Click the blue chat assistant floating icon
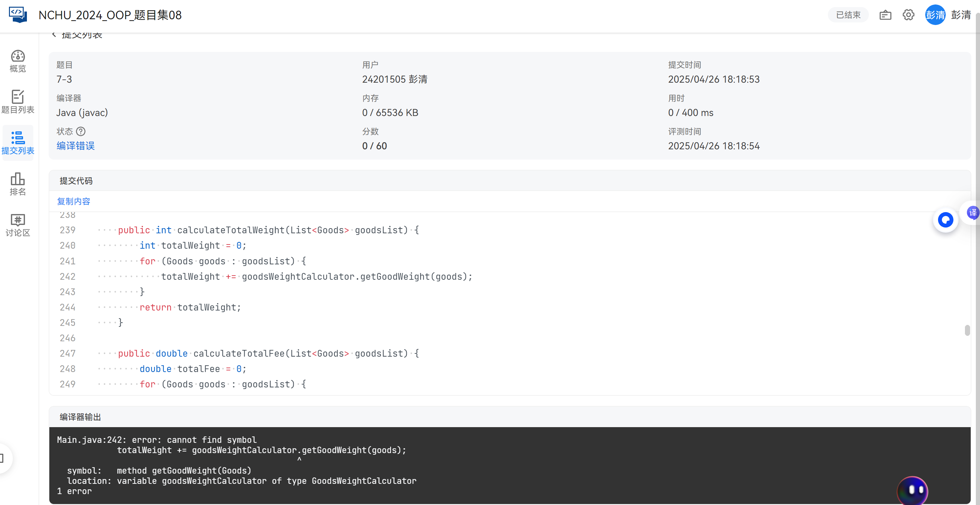The height and width of the screenshot is (505, 980). [x=945, y=220]
